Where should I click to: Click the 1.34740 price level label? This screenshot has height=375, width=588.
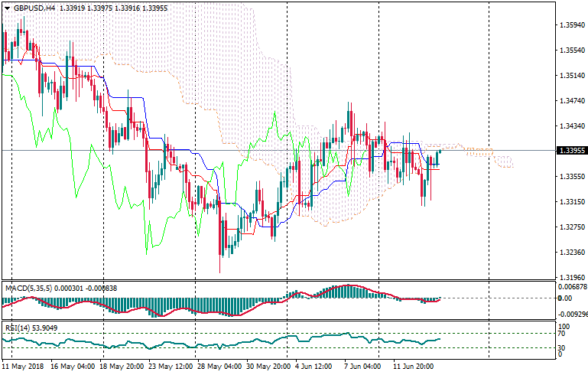click(572, 101)
